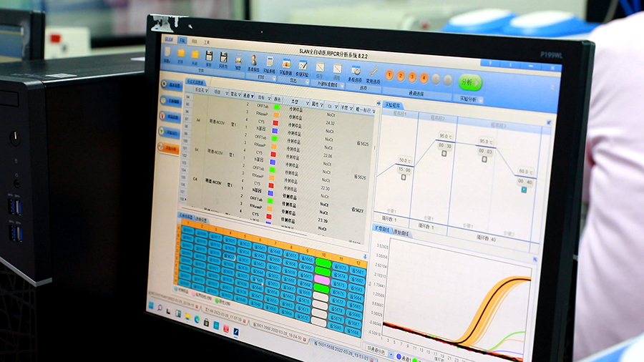Select the pink well in column 10
This screenshot has height=362, width=644.
point(322,281)
